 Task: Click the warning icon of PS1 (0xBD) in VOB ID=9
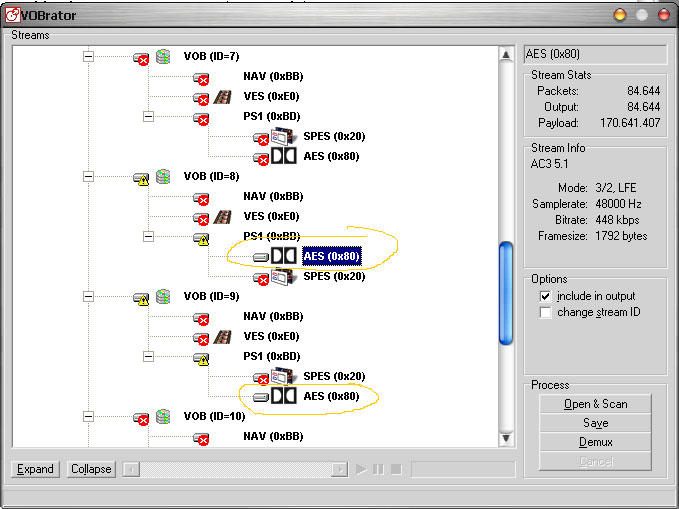201,359
